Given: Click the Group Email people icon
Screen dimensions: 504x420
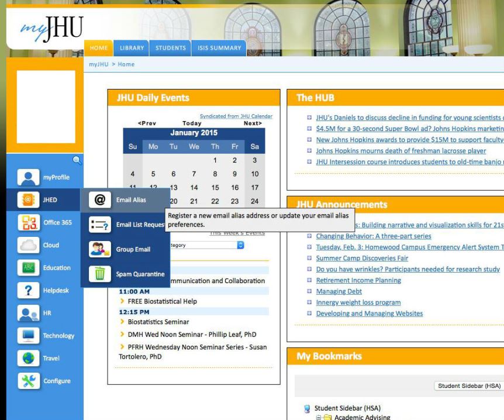Looking at the screenshot, I should 100,249.
